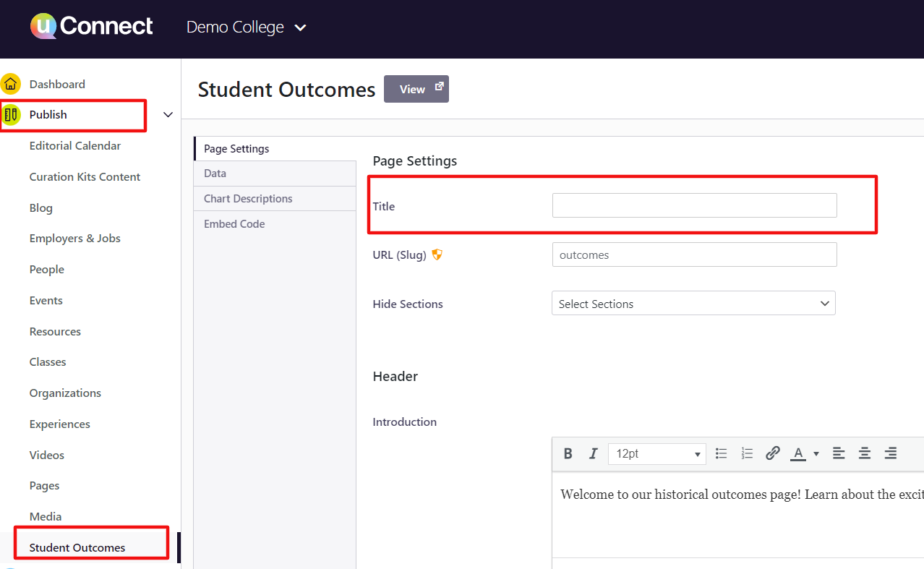Open the Chart Descriptions tab

[x=248, y=199]
